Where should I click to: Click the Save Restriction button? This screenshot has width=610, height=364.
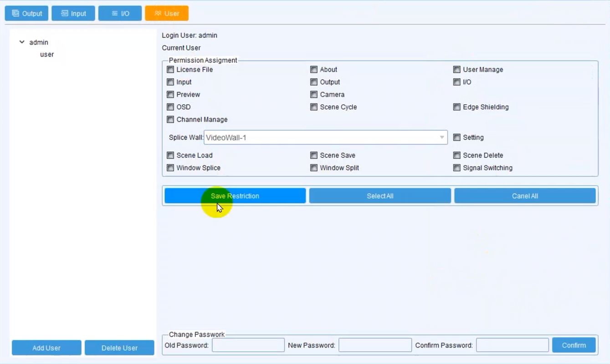coord(235,196)
